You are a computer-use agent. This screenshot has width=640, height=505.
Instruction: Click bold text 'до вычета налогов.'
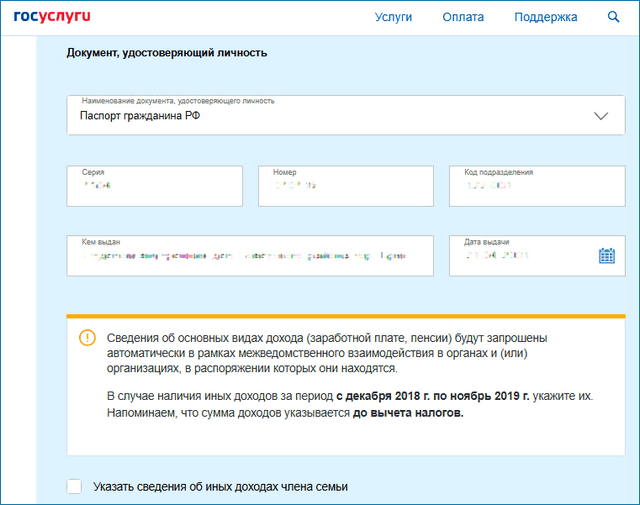coord(408,413)
